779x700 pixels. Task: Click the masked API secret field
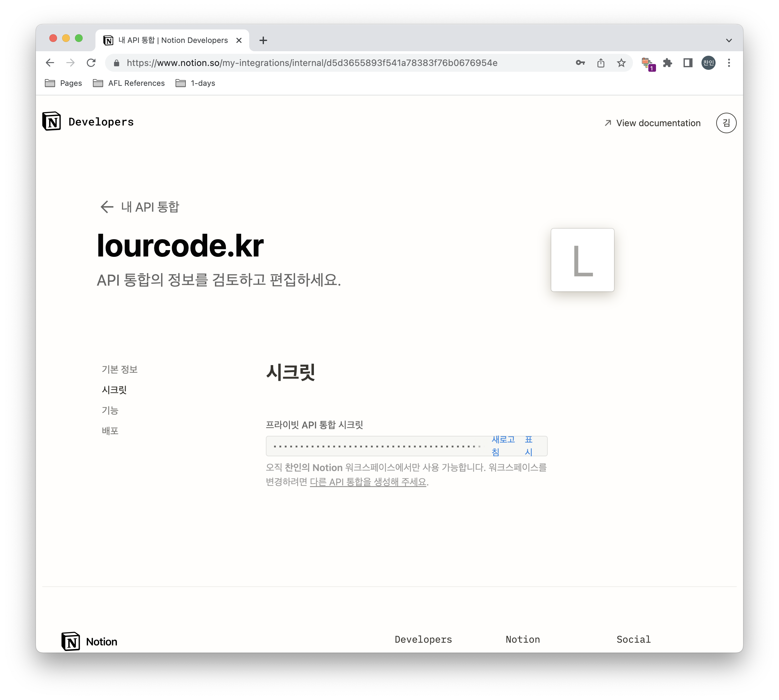click(x=377, y=446)
